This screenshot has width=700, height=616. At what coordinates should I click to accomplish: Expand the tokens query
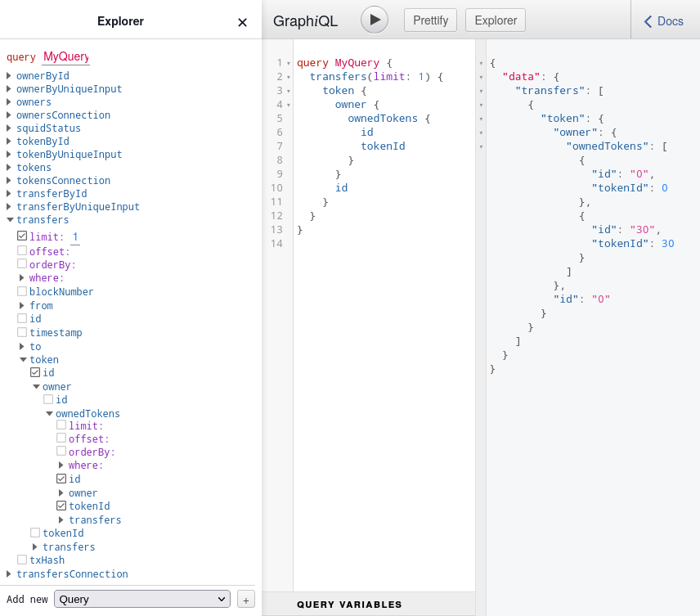pyautogui.click(x=8, y=167)
